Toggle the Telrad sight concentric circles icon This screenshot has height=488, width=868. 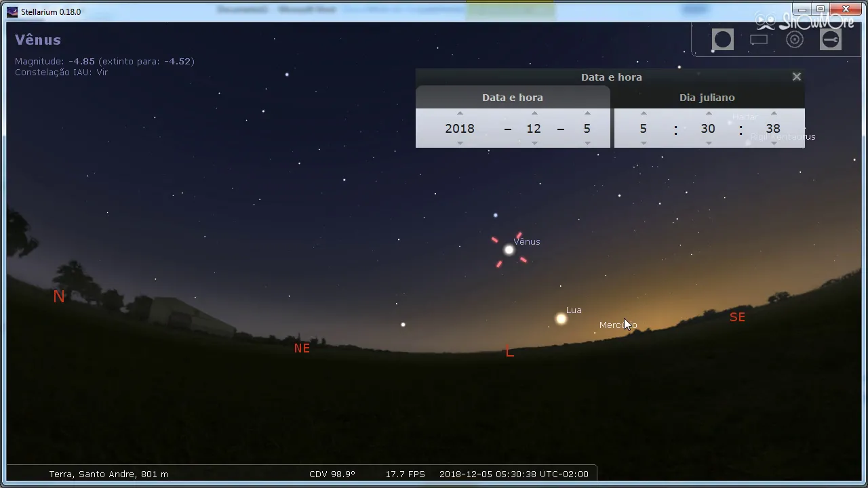click(x=795, y=40)
